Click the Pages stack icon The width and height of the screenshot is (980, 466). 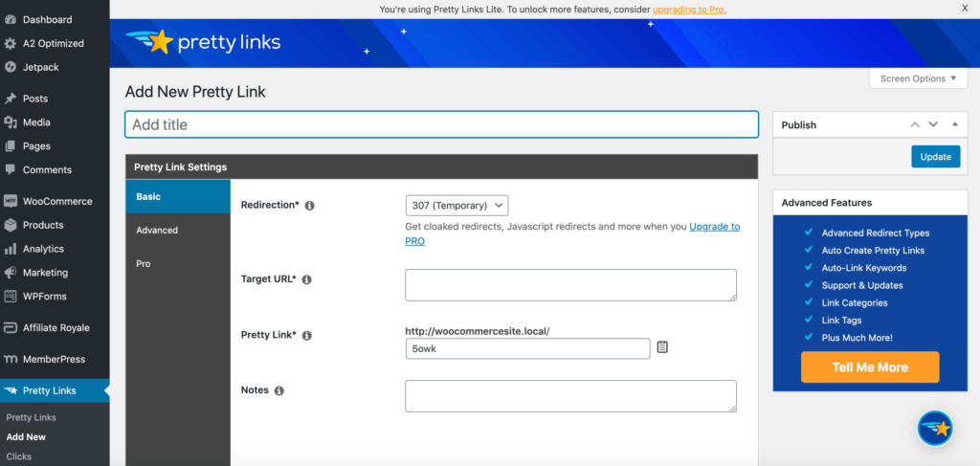tap(10, 146)
